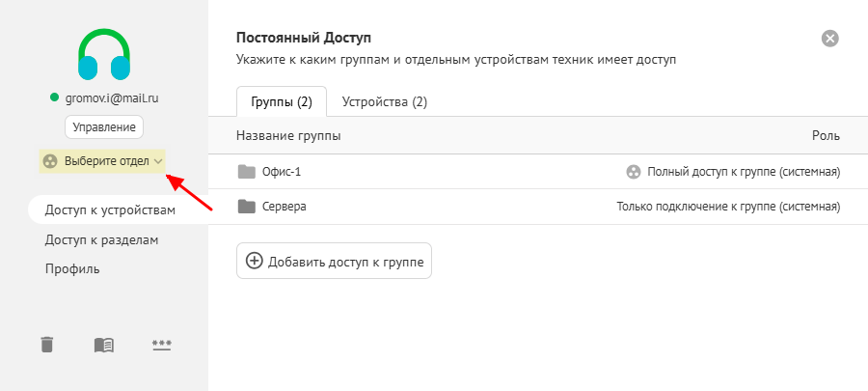Open the Выберите отдел dropdown
Screen dimensions: 868x391
pyautogui.click(x=104, y=161)
